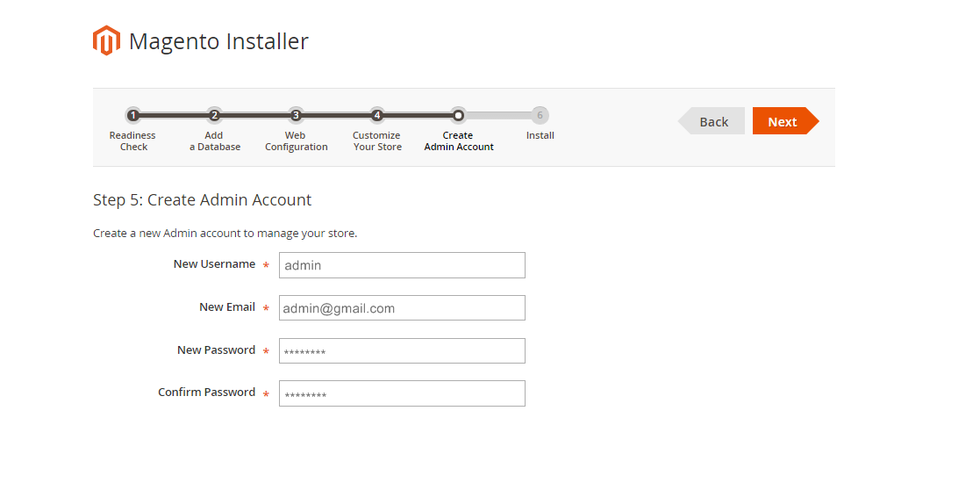Viewport: 980px width, 490px height.
Task: Select the New Password input box
Action: [402, 351]
